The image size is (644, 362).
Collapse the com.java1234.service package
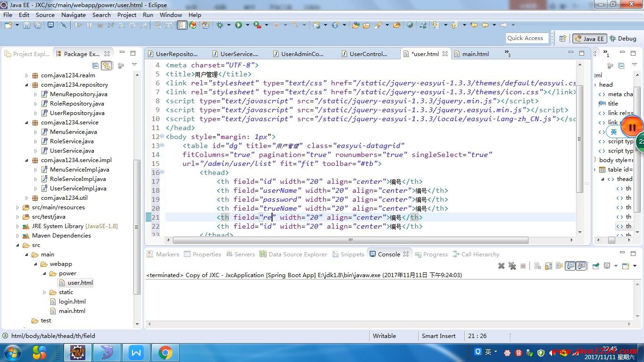click(x=27, y=123)
